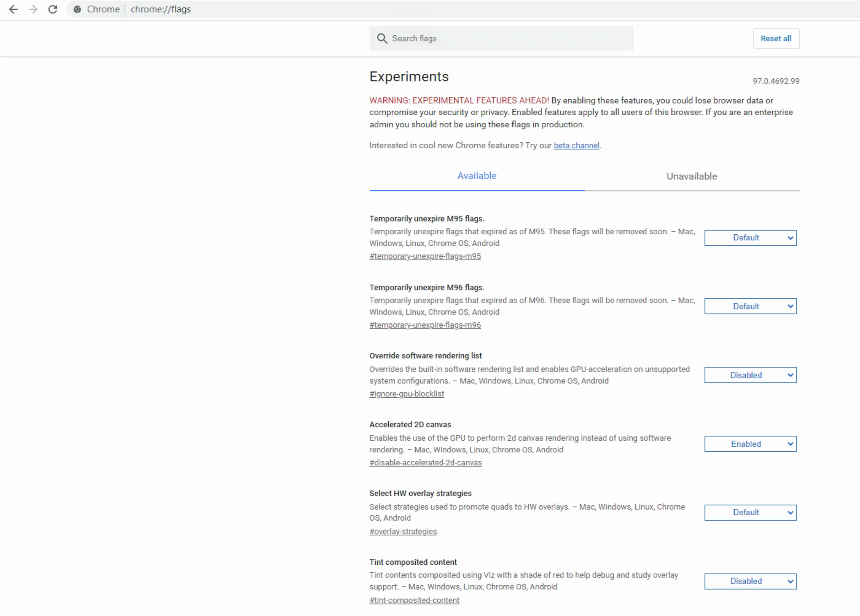Open the Temporarily unexpire M96 flags dropdown

click(x=750, y=306)
